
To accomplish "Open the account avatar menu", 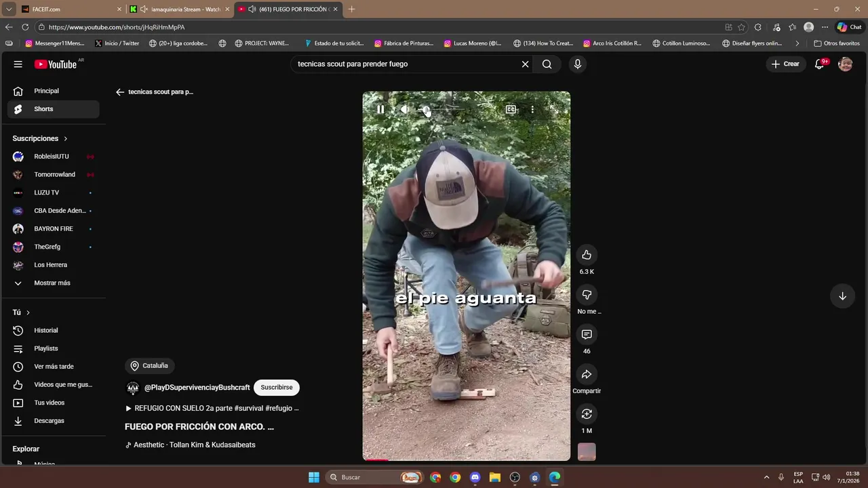I will [x=845, y=64].
